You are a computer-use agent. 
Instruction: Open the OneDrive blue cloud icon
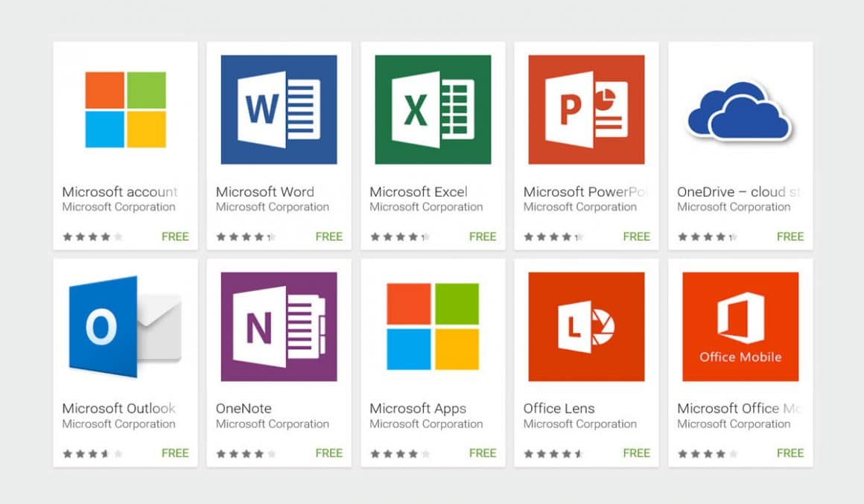coord(740,111)
